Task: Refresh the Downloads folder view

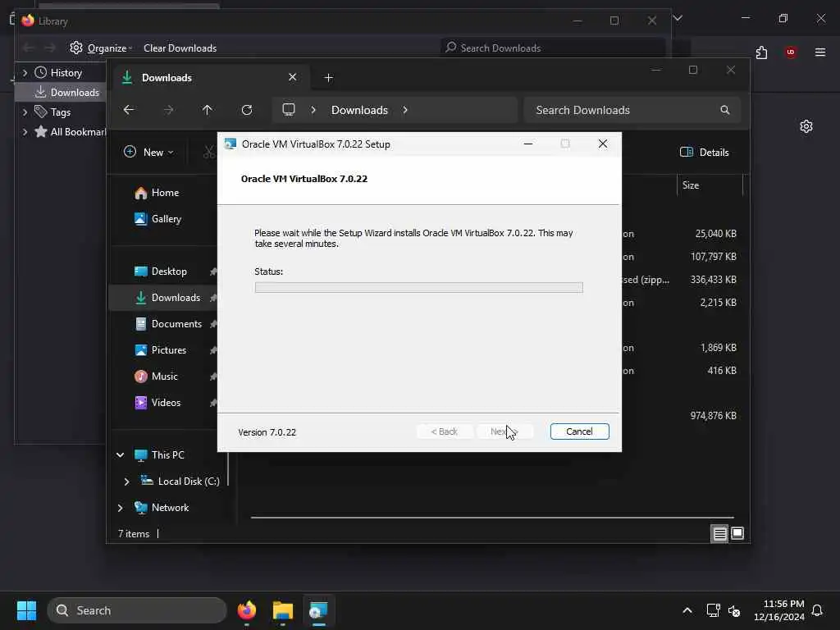Action: [x=246, y=110]
